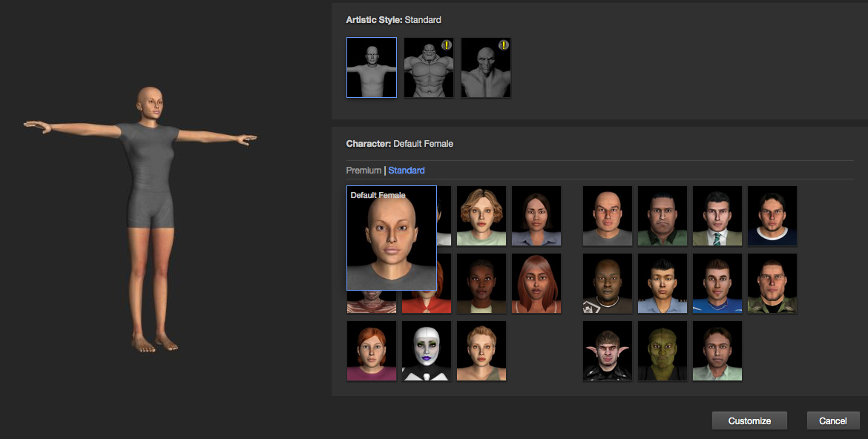Viewport: 868px width, 439px height.
Task: Select the short-haired blonde woman in tank top
Action: tap(481, 351)
